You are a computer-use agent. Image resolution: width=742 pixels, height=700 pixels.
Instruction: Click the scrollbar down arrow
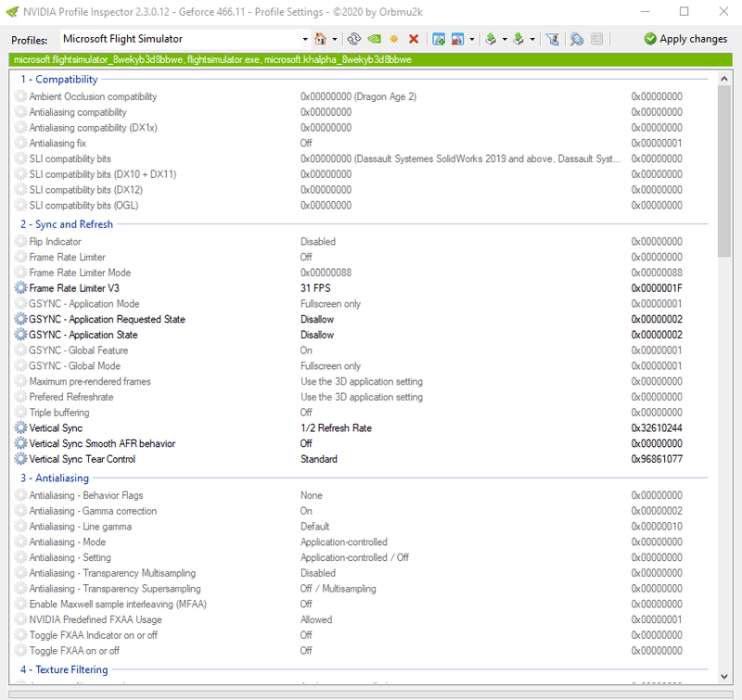pos(724,676)
